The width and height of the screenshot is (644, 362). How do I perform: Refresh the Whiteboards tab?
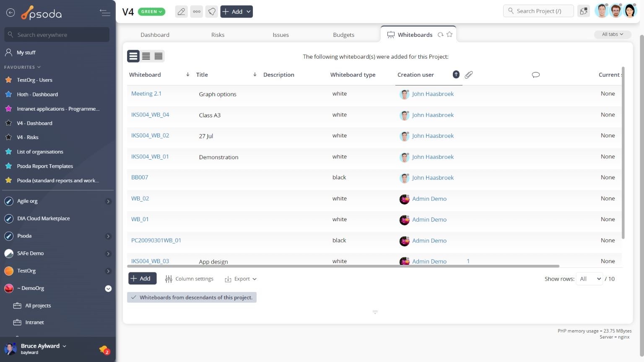(440, 35)
